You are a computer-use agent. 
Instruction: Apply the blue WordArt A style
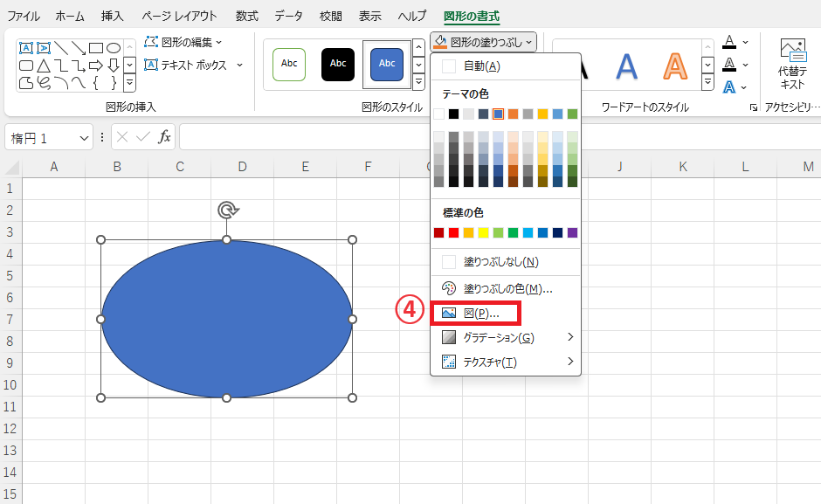[x=626, y=66]
